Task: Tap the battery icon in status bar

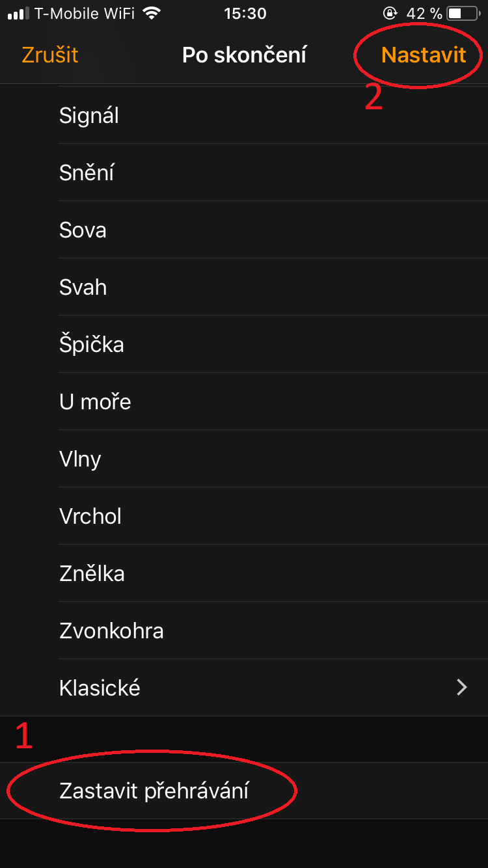Action: (465, 13)
